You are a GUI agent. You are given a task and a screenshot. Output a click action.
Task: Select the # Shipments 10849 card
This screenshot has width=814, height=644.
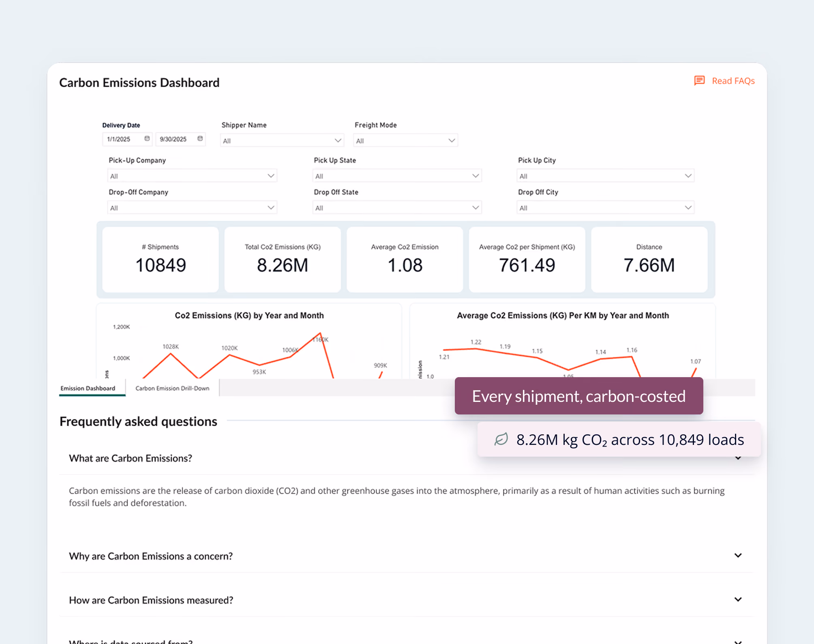click(161, 260)
